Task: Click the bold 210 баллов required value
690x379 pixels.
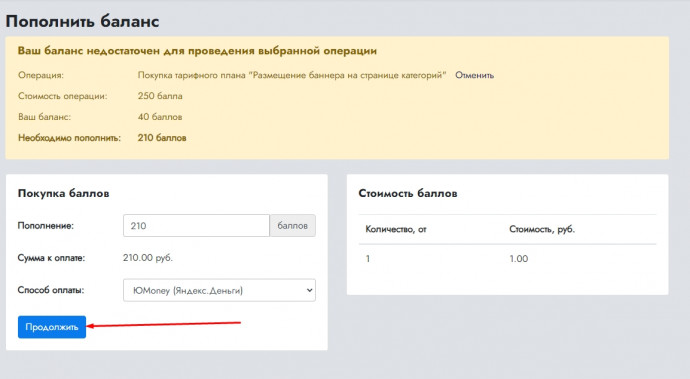Action: point(162,138)
